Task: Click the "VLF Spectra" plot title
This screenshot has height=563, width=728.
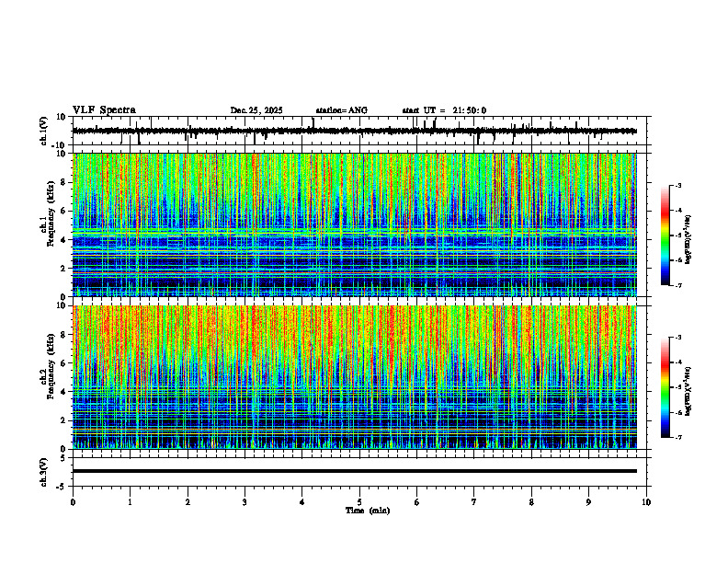Action: pyautogui.click(x=104, y=110)
